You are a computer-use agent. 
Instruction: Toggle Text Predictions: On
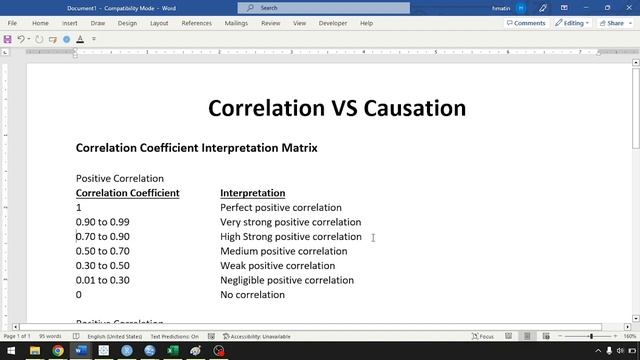(175, 336)
